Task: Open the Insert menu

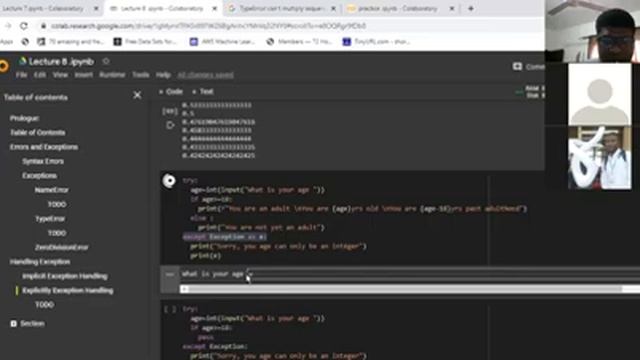Action: [x=83, y=75]
